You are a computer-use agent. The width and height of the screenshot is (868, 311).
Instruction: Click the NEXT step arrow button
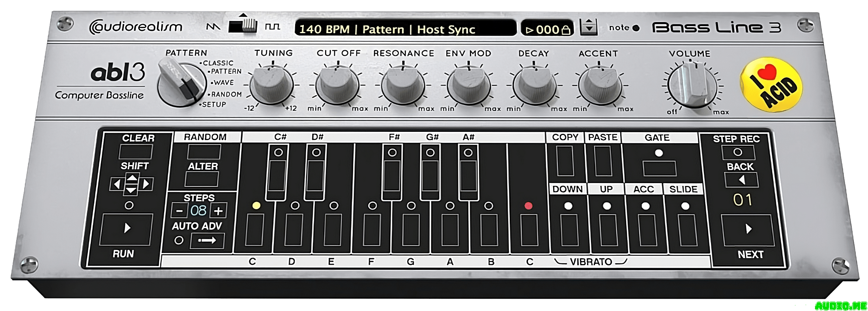click(x=748, y=230)
